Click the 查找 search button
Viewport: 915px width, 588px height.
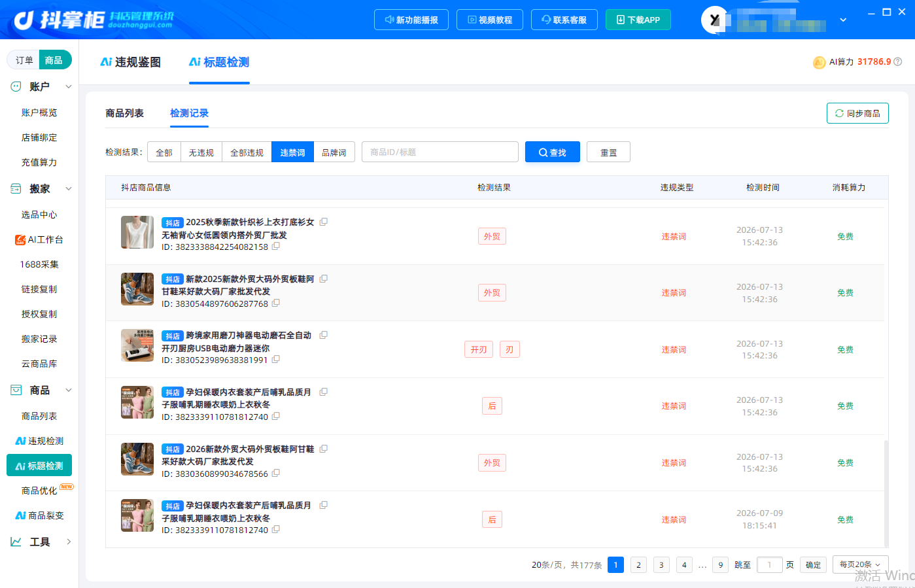(x=553, y=152)
